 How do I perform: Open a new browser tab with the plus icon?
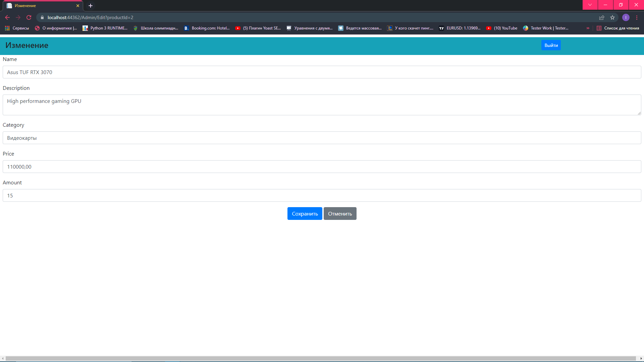point(90,5)
